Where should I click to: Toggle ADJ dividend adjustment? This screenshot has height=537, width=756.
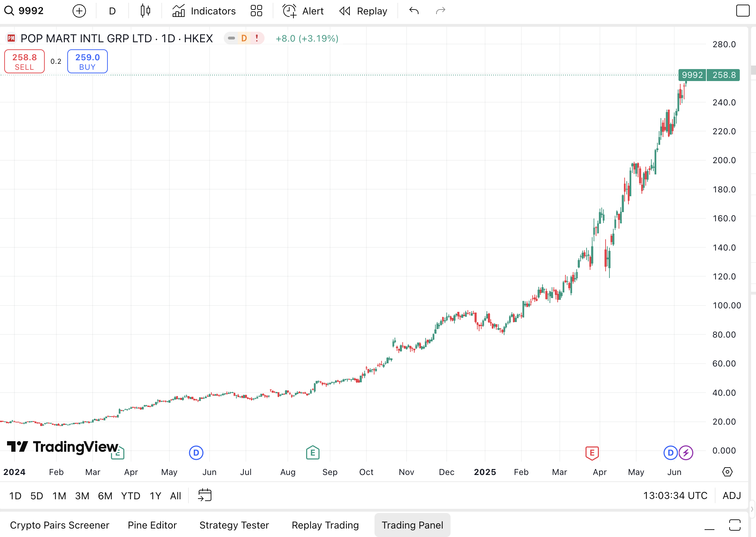[x=732, y=496]
